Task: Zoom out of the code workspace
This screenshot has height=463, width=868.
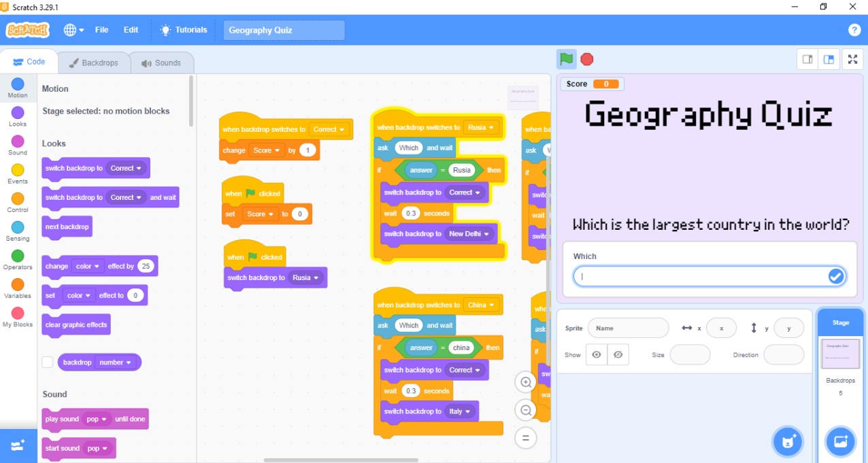Action: tap(526, 410)
